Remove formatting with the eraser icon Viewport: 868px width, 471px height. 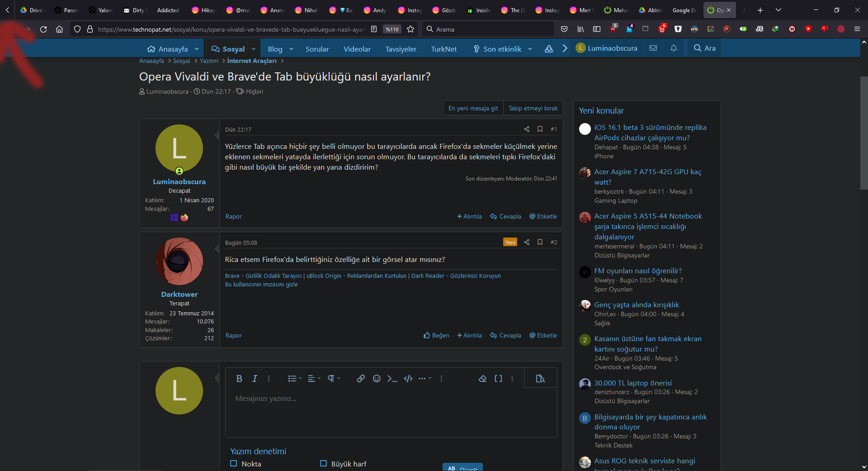click(483, 379)
